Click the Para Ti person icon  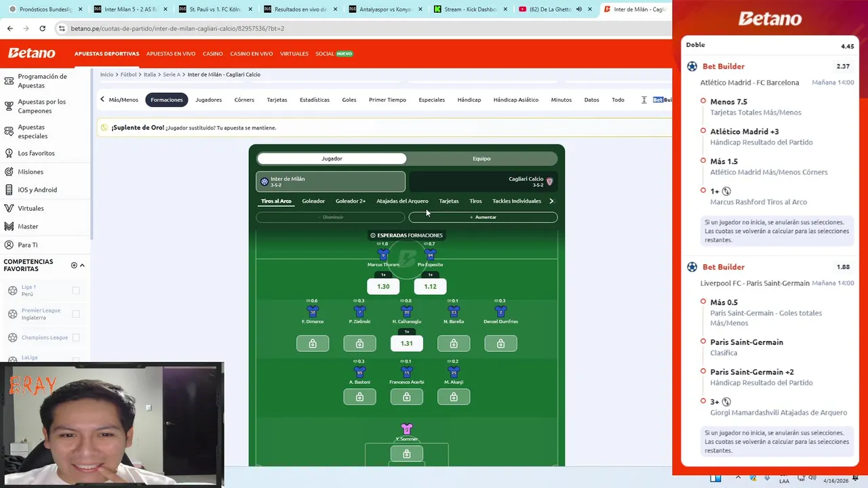click(x=9, y=245)
